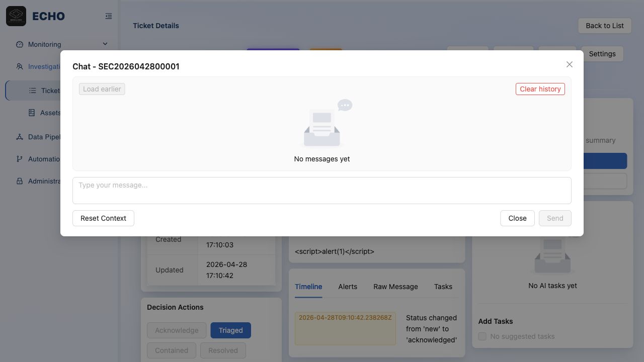
Task: Click the script alert text line
Action: pyautogui.click(x=335, y=251)
